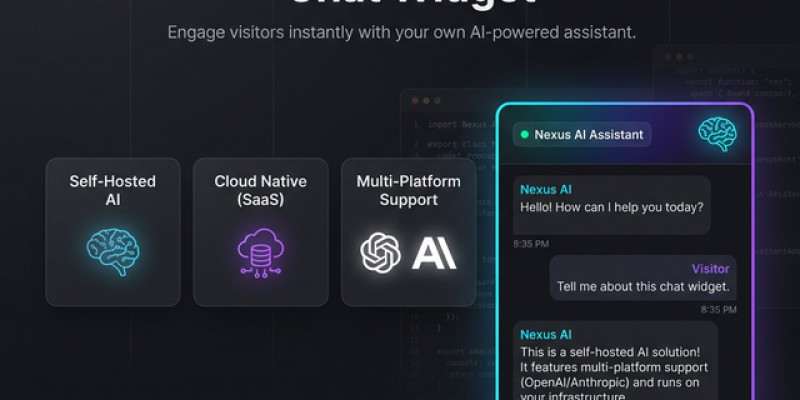Select the Visitor message about chat widget
This screenshot has height=400, width=800.
[643, 278]
